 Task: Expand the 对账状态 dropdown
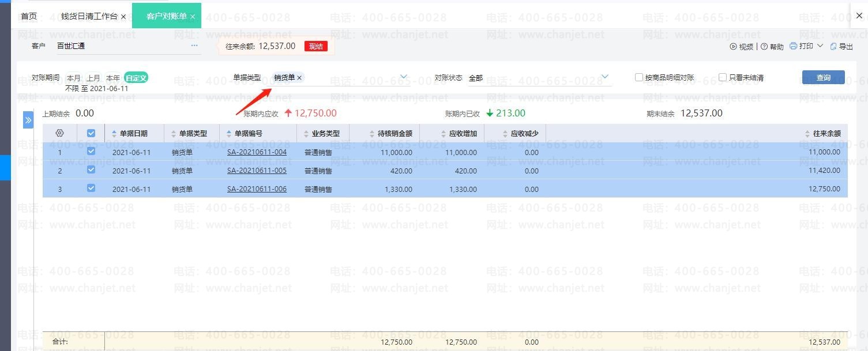click(x=605, y=77)
